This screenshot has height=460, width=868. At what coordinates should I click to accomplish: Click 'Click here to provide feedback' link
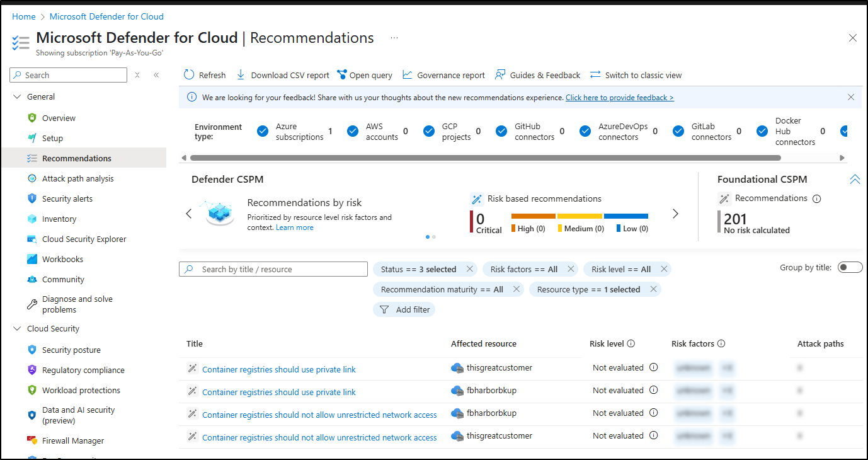[x=620, y=98]
